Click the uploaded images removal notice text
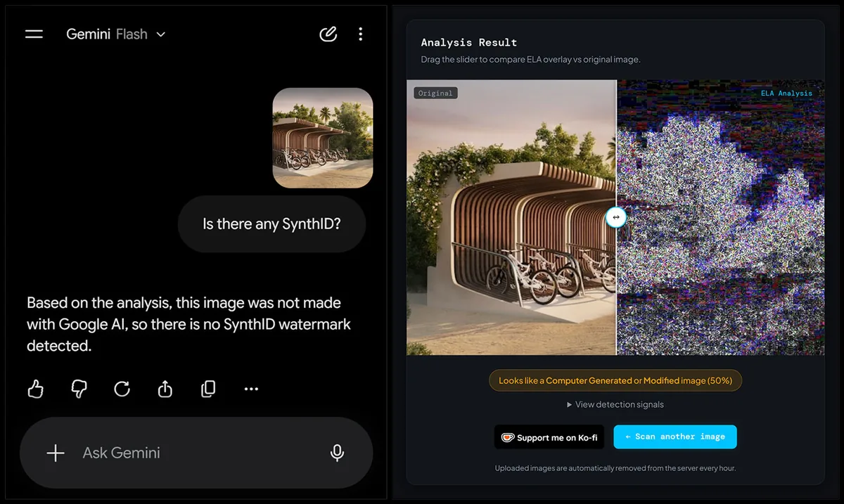 pyautogui.click(x=615, y=468)
